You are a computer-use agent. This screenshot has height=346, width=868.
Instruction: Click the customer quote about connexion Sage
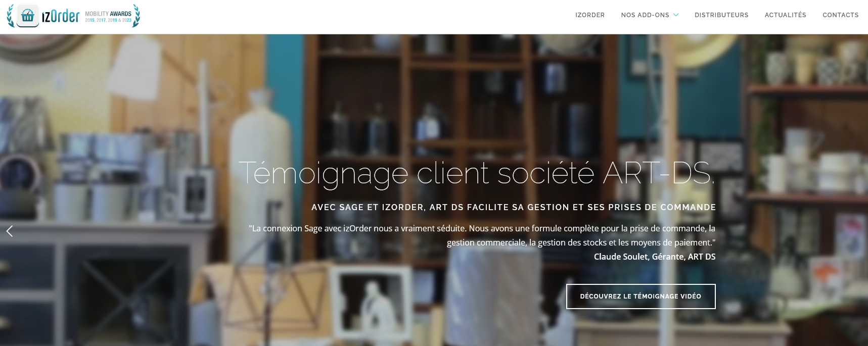coord(482,235)
